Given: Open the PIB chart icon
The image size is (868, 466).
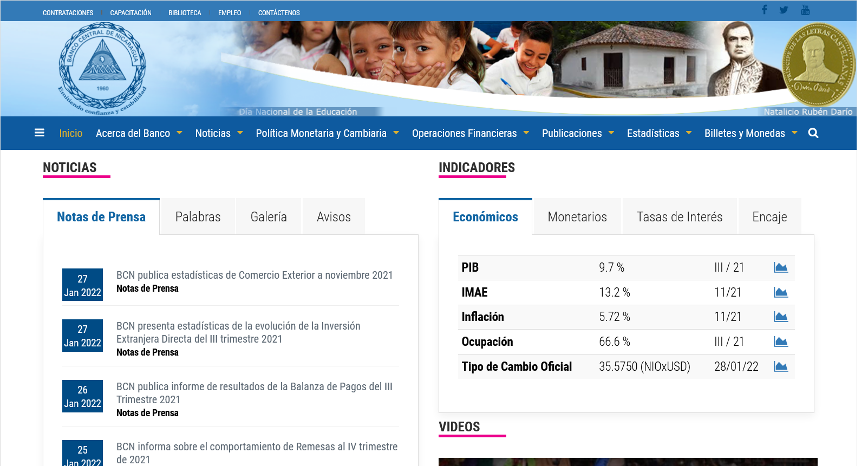Looking at the screenshot, I should click(780, 267).
